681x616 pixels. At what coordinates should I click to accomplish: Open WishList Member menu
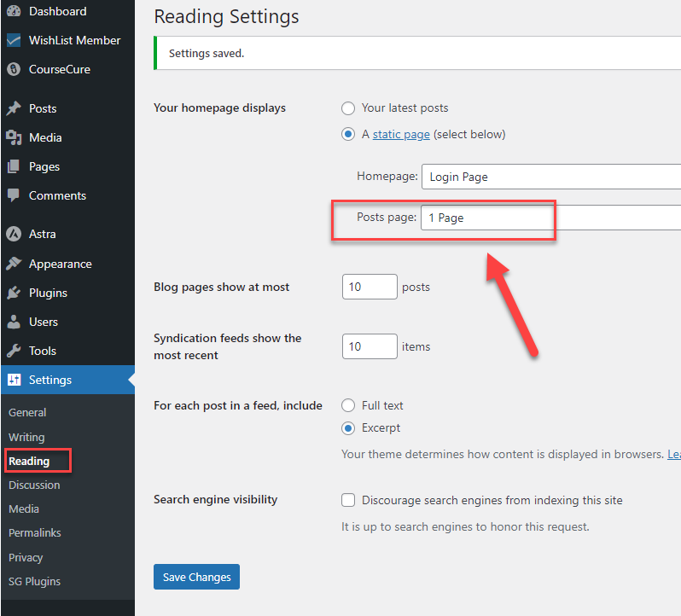[75, 40]
